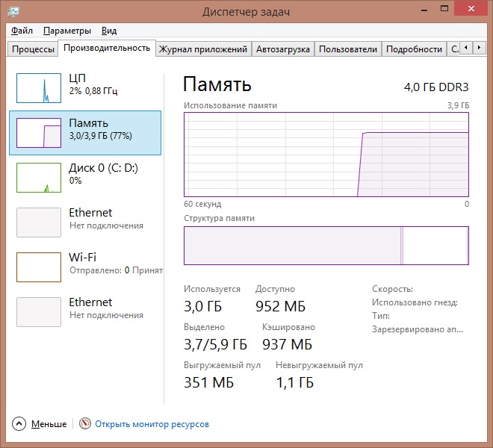Collapse details with the Меньше arrow icon
The image size is (493, 448).
[19, 424]
